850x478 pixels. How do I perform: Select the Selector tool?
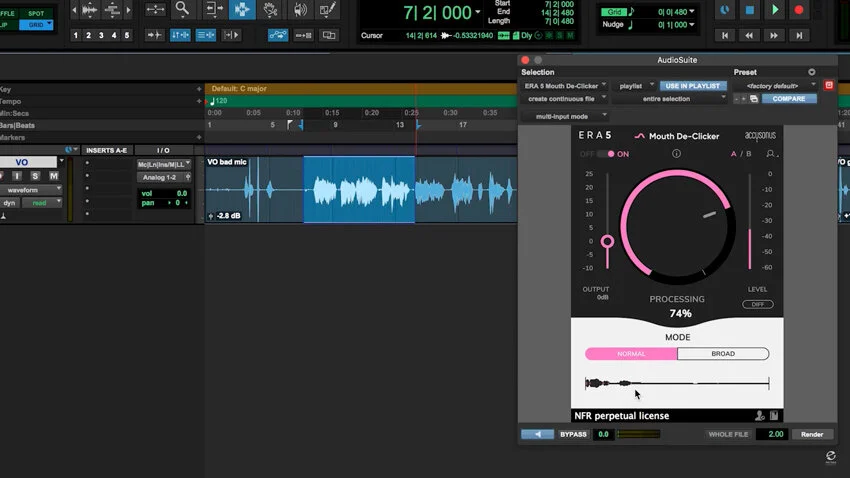[x=242, y=9]
